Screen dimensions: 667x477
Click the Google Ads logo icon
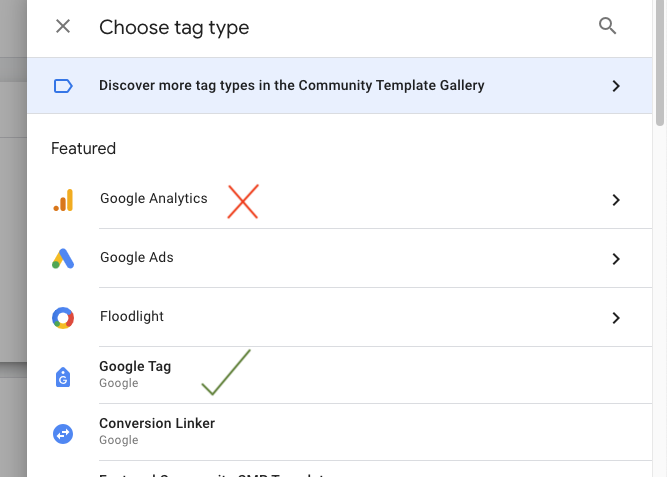coord(63,259)
